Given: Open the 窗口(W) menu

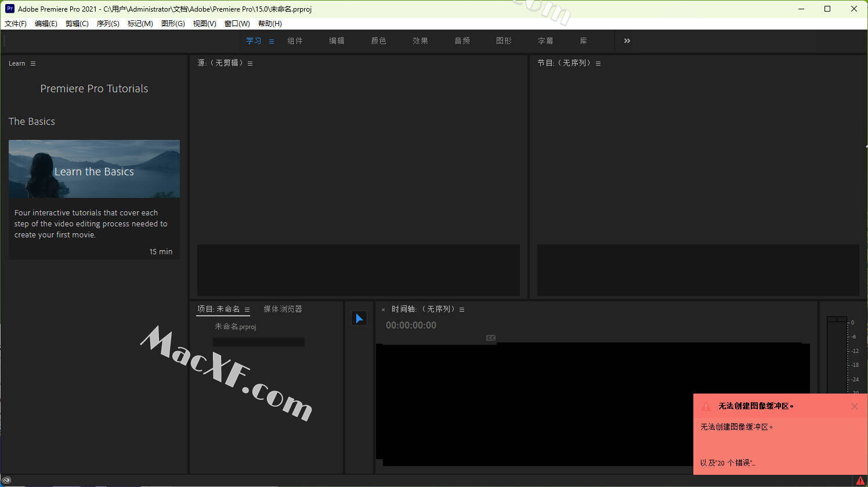Looking at the screenshot, I should click(x=237, y=24).
